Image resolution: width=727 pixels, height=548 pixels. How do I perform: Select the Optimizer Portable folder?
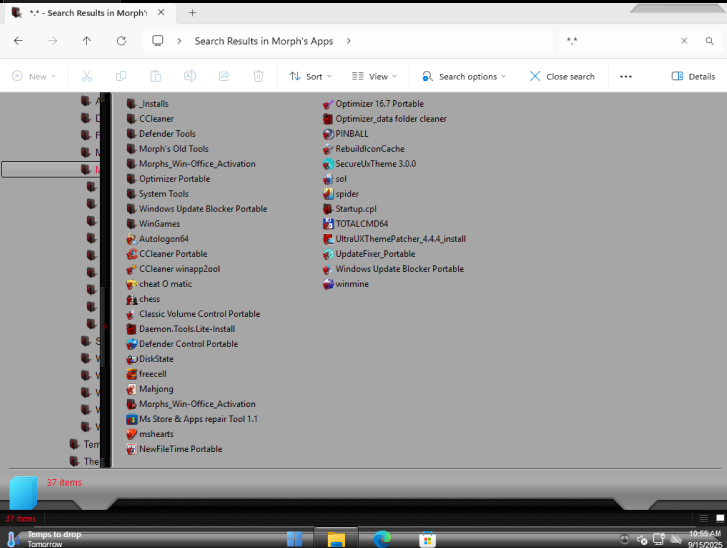click(x=169, y=179)
